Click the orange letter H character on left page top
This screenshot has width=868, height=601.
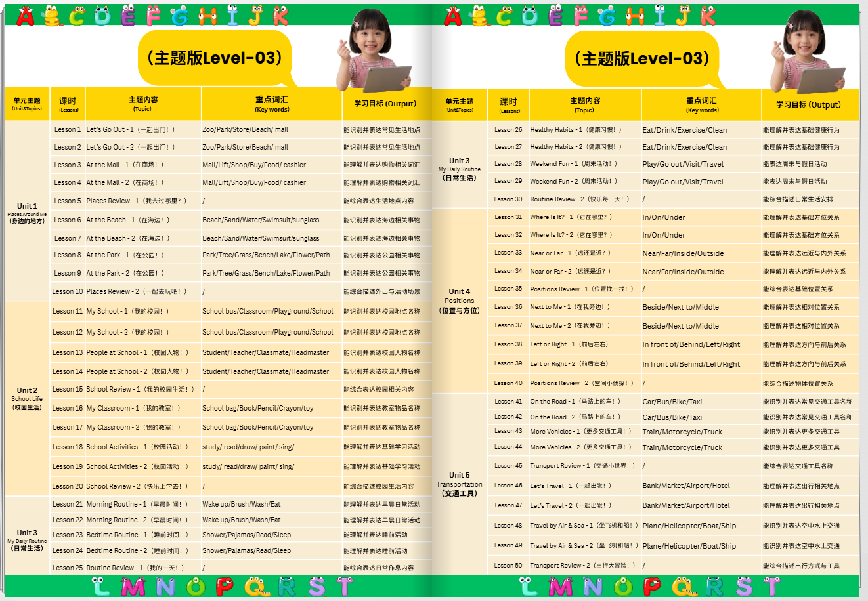tap(208, 16)
